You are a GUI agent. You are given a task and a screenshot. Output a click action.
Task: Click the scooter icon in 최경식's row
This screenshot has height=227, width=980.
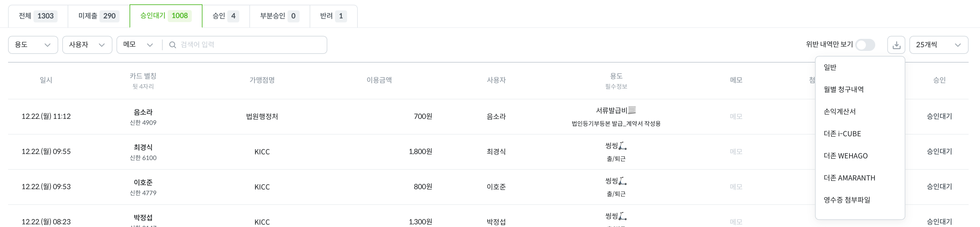(x=623, y=146)
